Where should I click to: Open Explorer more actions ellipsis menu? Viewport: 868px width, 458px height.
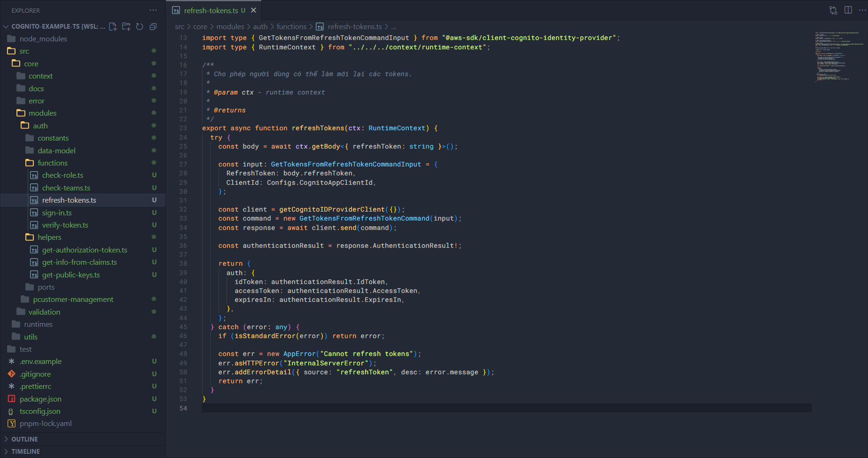click(153, 10)
